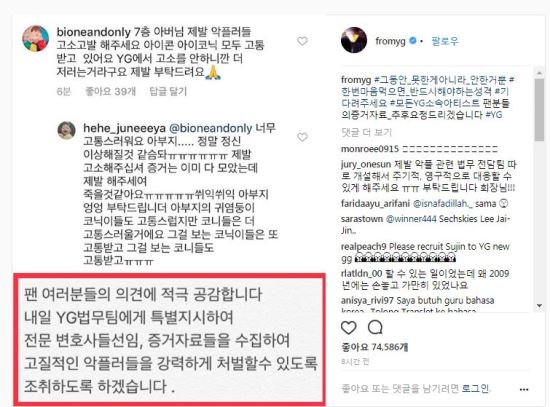The image size is (550, 407).
Task: View the 좋아요 74,586개 likes count
Action: point(374,347)
